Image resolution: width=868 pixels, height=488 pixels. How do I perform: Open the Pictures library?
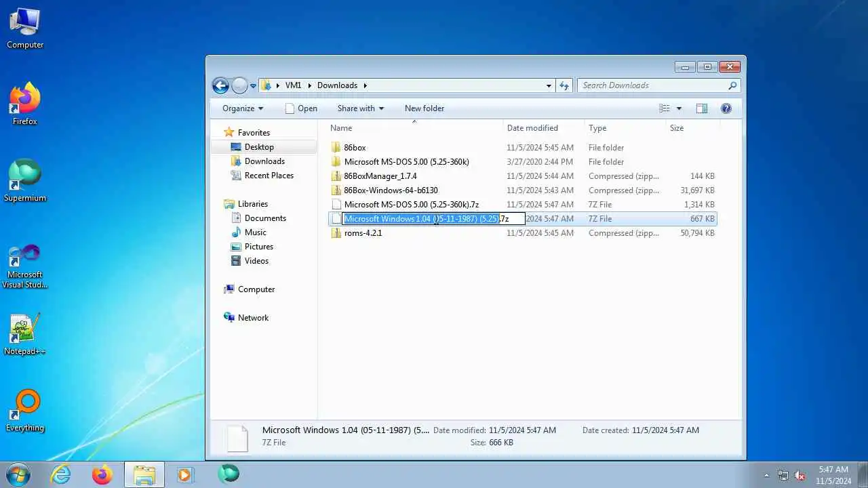[258, 247]
